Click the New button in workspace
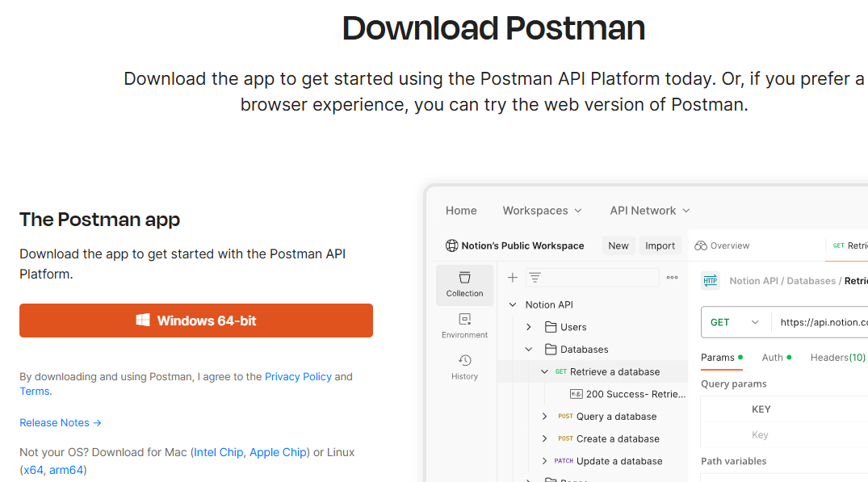This screenshot has width=868, height=482. point(619,245)
